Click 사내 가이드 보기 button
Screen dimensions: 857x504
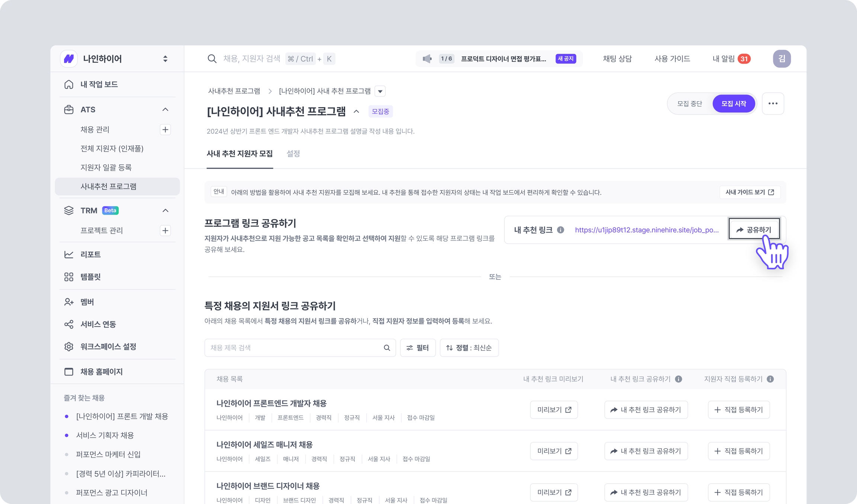pos(750,192)
